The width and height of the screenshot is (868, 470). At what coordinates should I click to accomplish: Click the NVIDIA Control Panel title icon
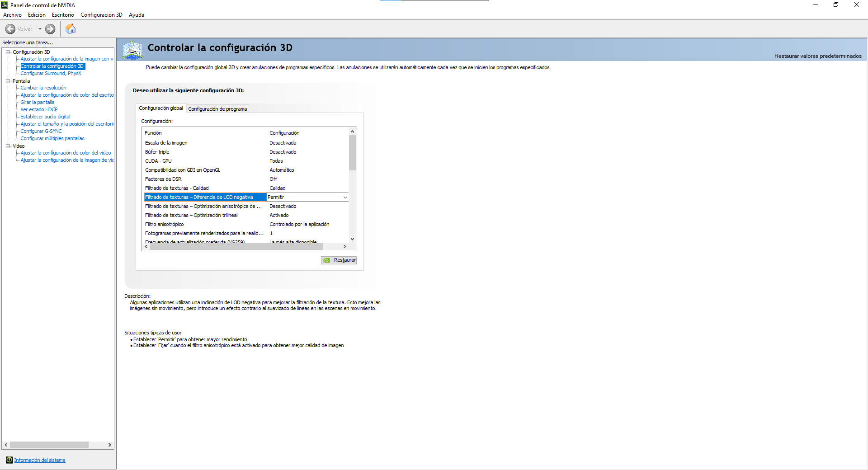5,5
